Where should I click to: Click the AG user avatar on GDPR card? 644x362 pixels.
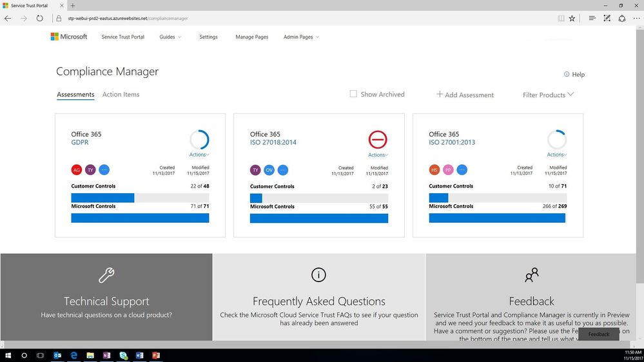77,169
